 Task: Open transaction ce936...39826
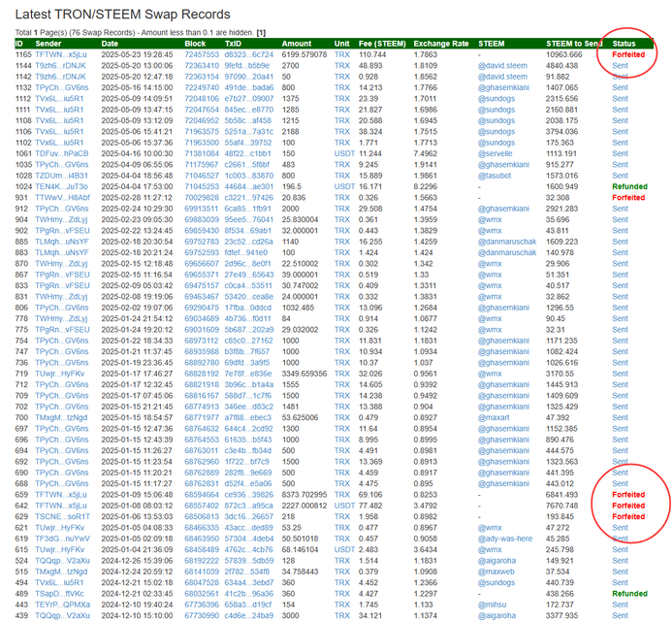coord(248,495)
